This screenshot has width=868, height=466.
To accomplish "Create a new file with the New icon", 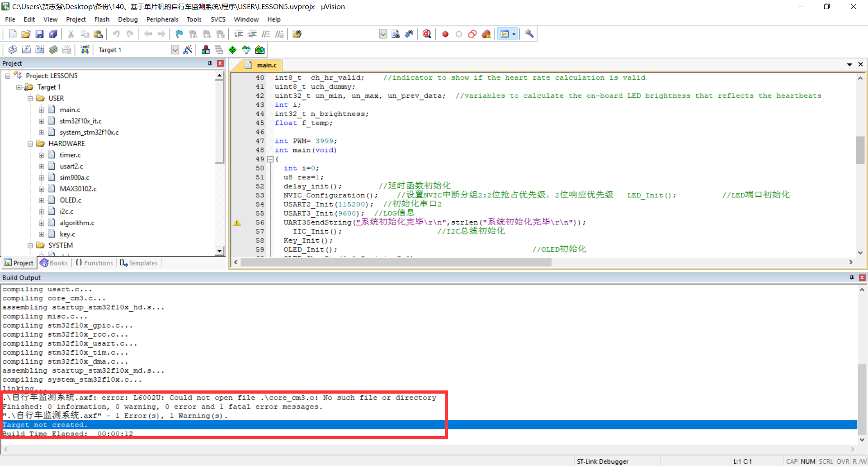I will click(13, 34).
